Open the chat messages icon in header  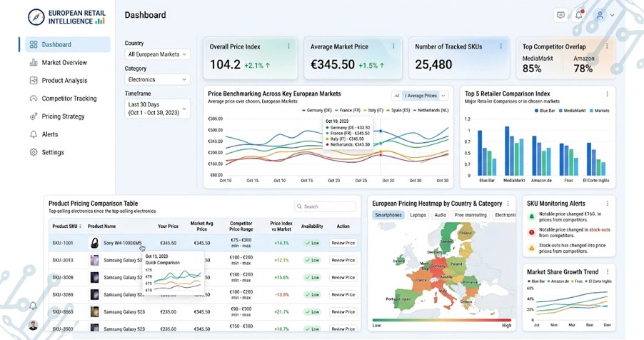point(560,15)
